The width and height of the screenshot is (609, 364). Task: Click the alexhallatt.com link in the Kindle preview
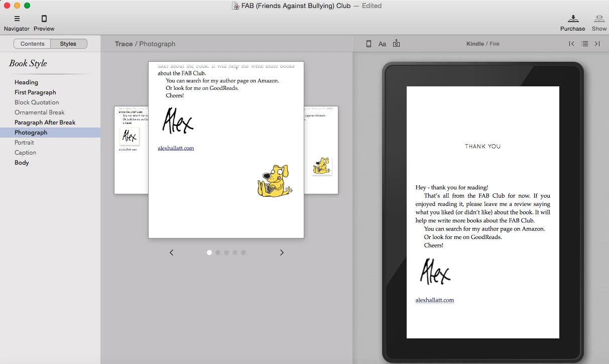click(x=435, y=300)
